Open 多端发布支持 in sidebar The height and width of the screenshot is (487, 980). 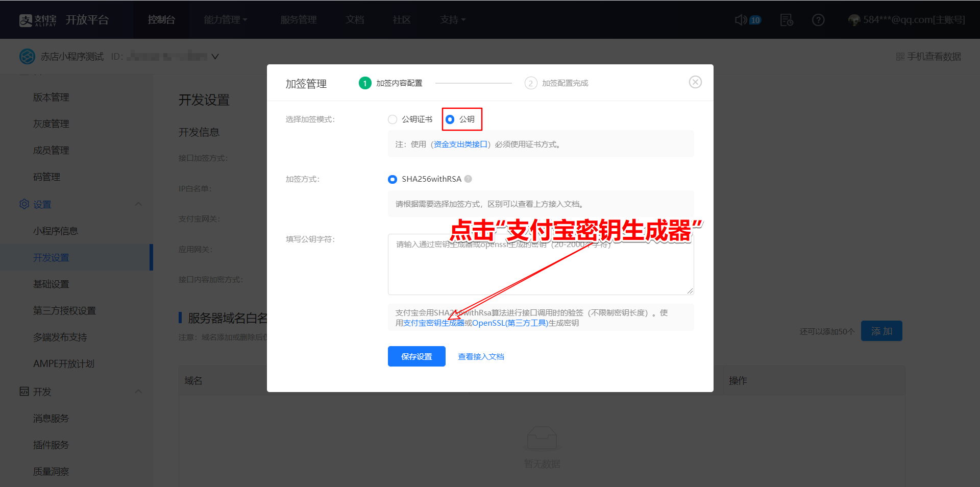coord(60,337)
